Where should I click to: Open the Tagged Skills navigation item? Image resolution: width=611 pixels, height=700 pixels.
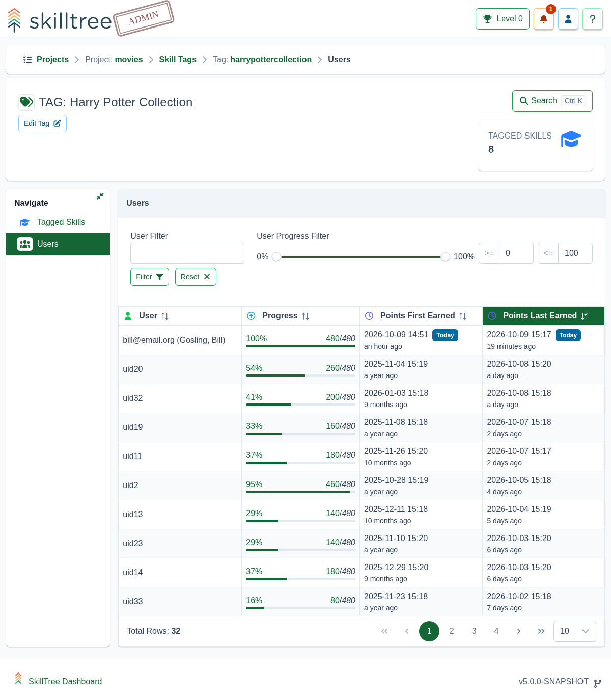click(58, 222)
